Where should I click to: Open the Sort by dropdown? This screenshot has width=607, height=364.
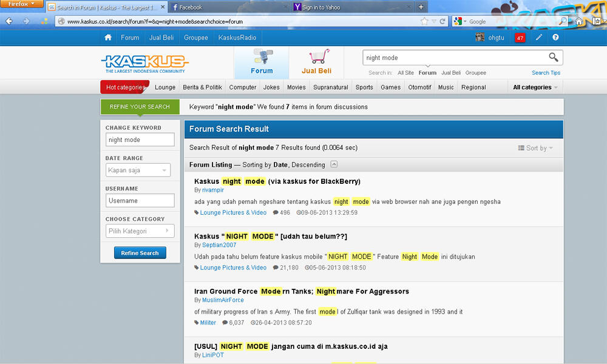[x=535, y=148]
